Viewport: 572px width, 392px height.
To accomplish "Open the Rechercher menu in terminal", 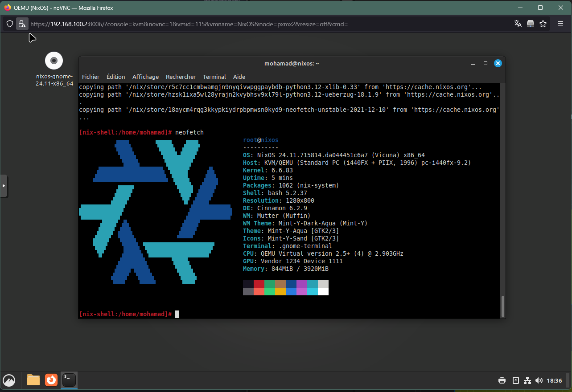I will 181,77.
